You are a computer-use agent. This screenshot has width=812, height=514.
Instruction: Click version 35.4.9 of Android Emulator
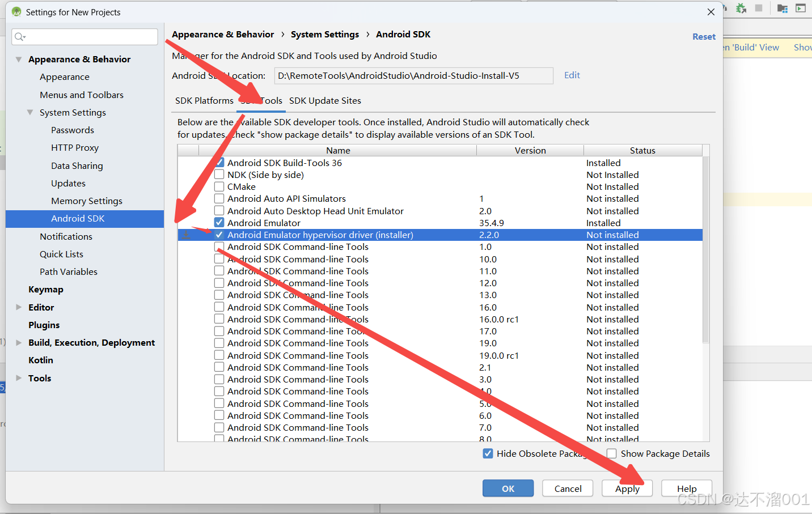492,223
